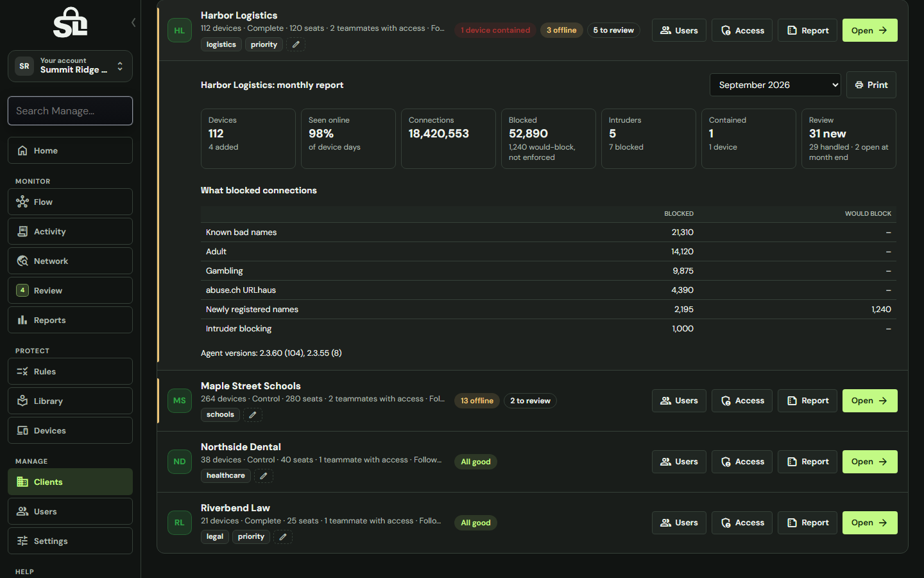Click the Connections 18,420,553 stat card
924x578 pixels.
point(449,139)
